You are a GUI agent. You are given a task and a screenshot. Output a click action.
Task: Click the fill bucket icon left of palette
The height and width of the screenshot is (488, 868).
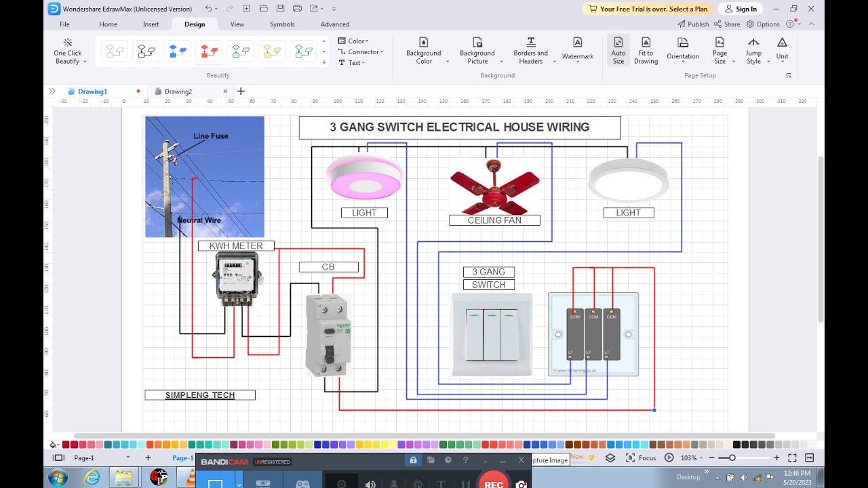(x=54, y=445)
